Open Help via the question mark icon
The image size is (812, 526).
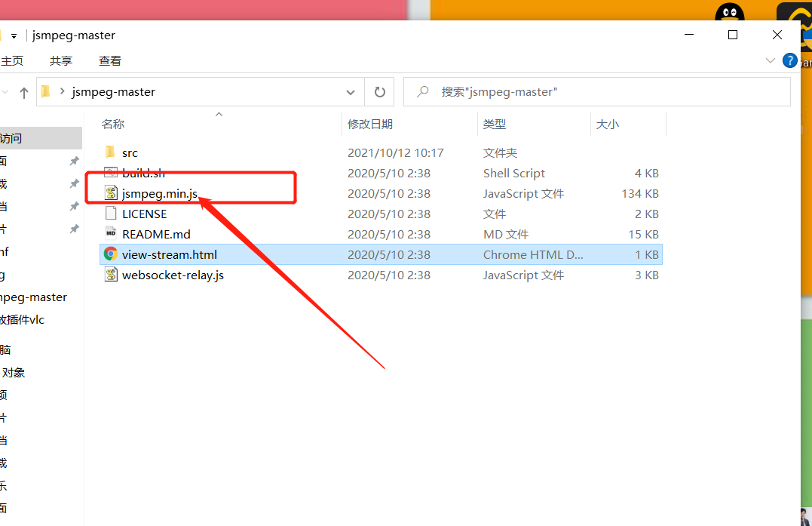point(789,60)
